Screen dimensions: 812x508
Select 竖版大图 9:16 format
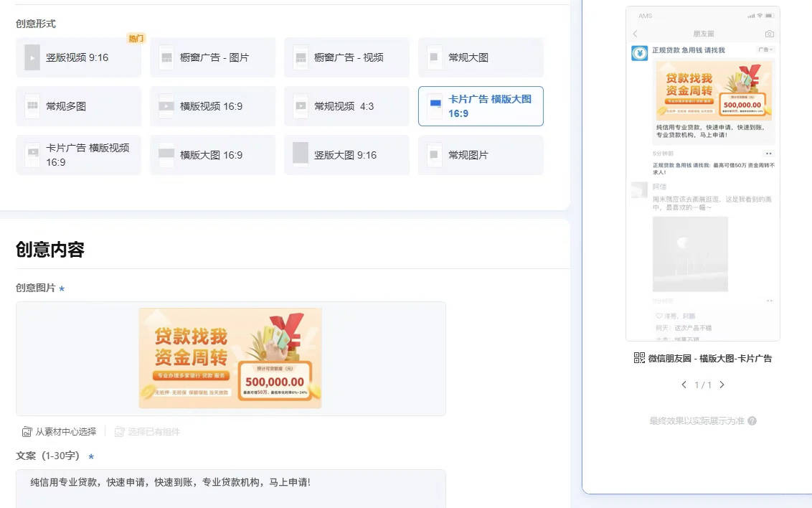coord(346,155)
